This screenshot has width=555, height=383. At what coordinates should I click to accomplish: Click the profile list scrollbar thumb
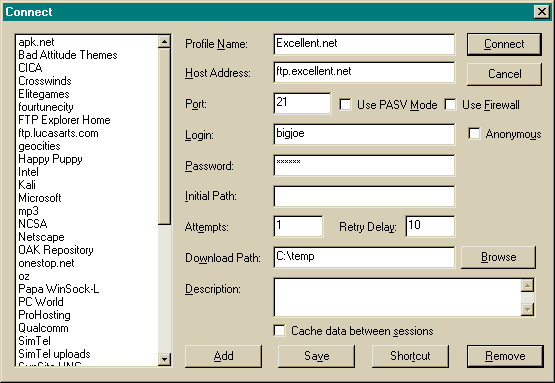coord(164,136)
